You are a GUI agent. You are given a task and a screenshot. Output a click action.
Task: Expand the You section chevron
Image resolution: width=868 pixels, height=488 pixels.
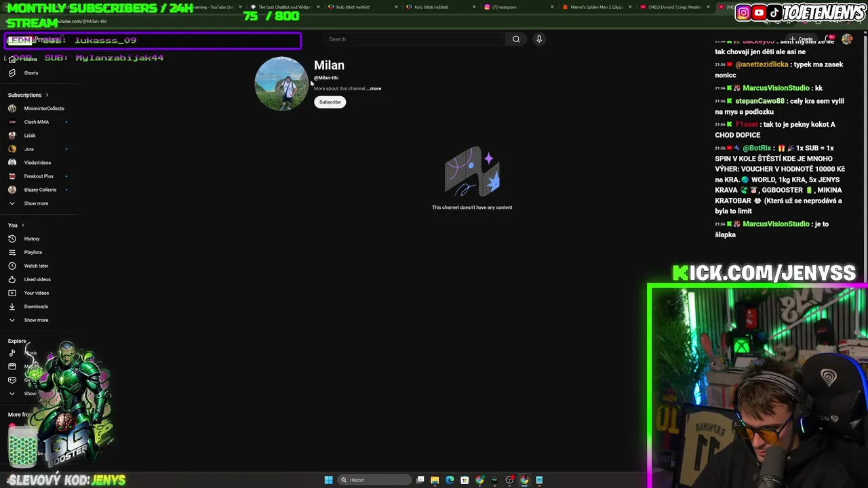(x=22, y=225)
